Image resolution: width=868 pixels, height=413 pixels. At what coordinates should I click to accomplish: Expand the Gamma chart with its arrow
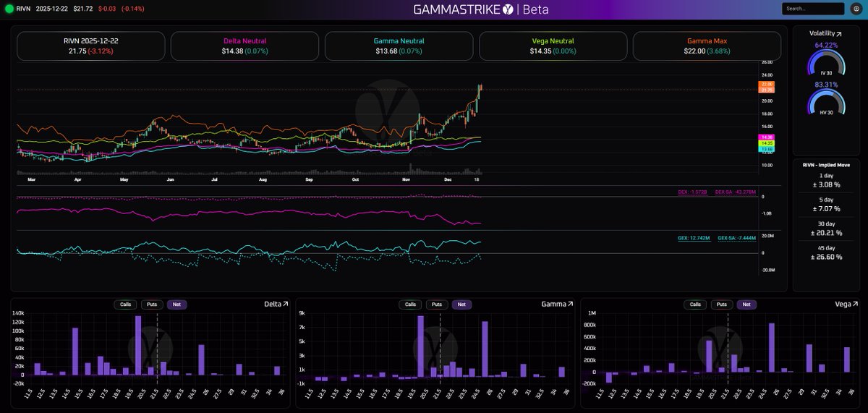pyautogui.click(x=570, y=305)
